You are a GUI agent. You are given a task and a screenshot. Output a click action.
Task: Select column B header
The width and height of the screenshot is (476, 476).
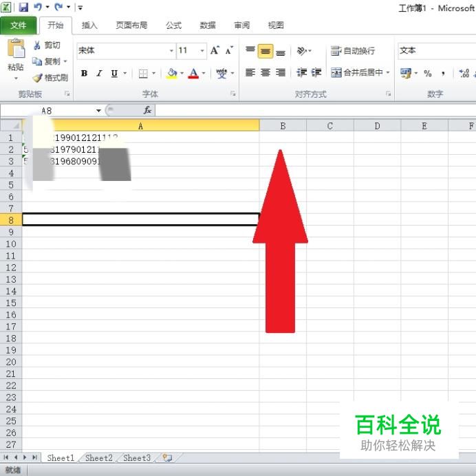pyautogui.click(x=283, y=126)
